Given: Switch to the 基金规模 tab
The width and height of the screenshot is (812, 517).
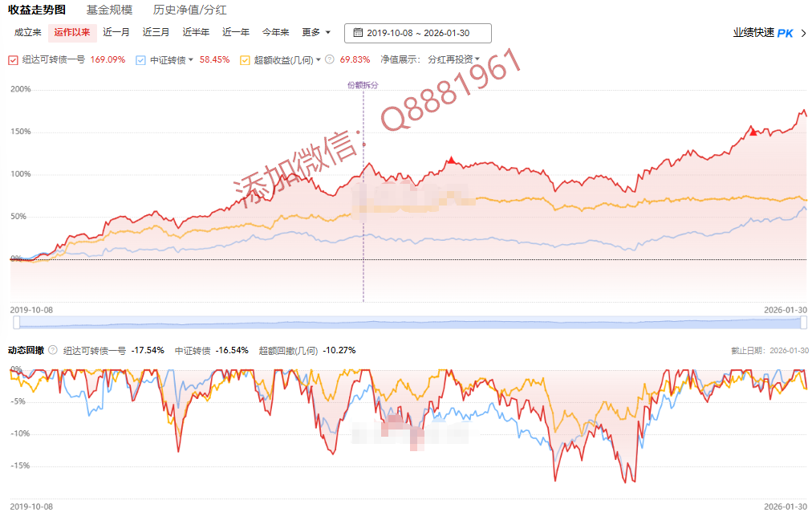Looking at the screenshot, I should pos(109,10).
